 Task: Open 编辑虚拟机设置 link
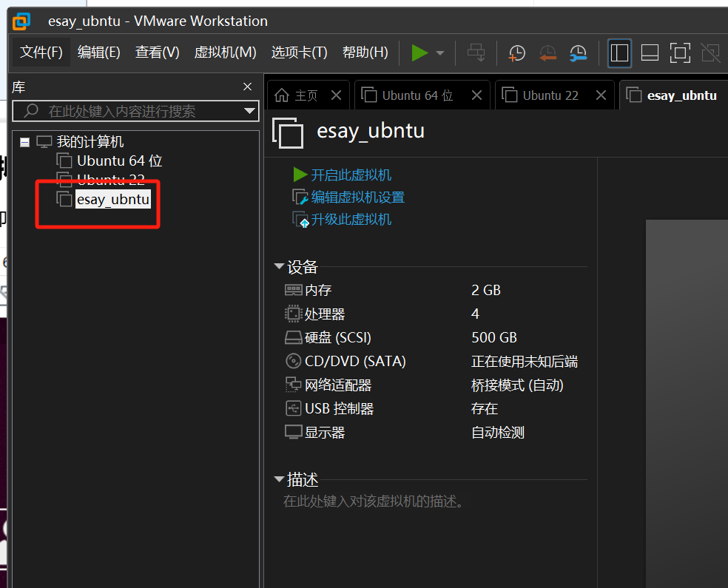[x=357, y=197]
